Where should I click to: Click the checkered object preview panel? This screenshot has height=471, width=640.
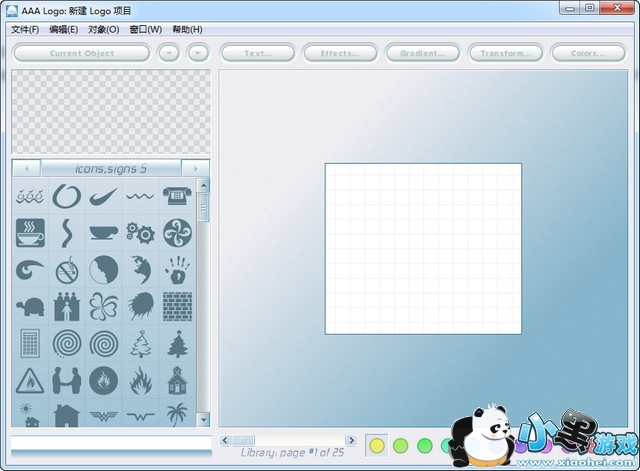coord(111,112)
